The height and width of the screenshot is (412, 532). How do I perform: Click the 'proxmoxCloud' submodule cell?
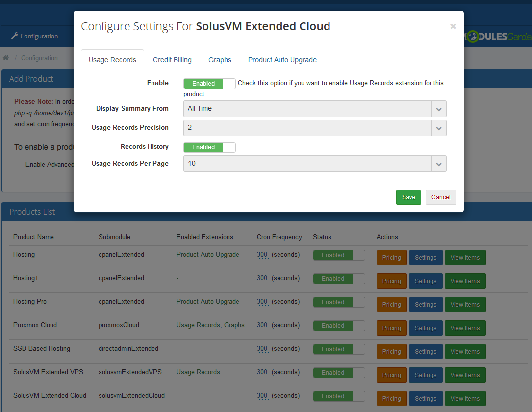coord(119,325)
